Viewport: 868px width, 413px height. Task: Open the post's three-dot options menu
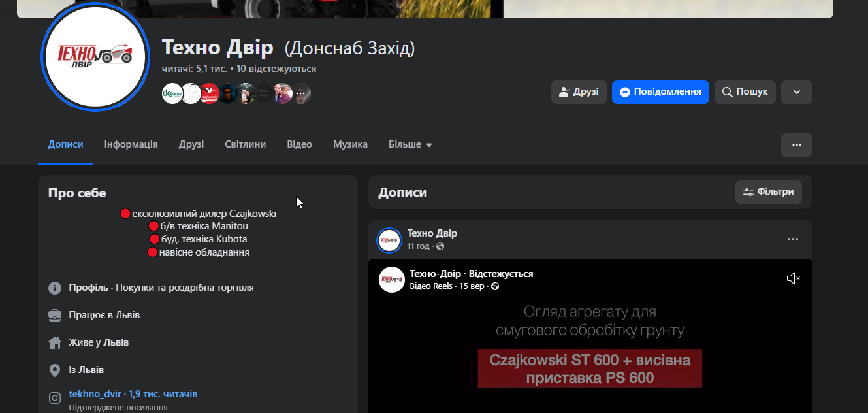(x=793, y=239)
